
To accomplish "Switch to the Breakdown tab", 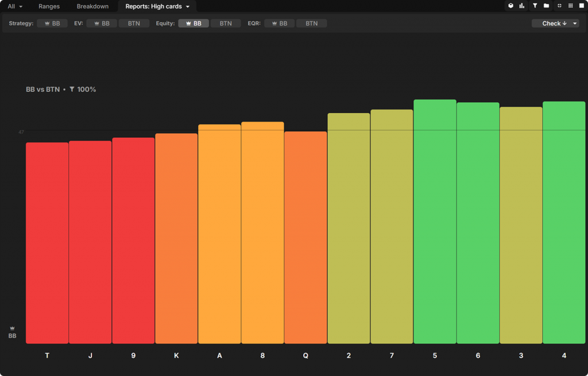I will click(92, 6).
